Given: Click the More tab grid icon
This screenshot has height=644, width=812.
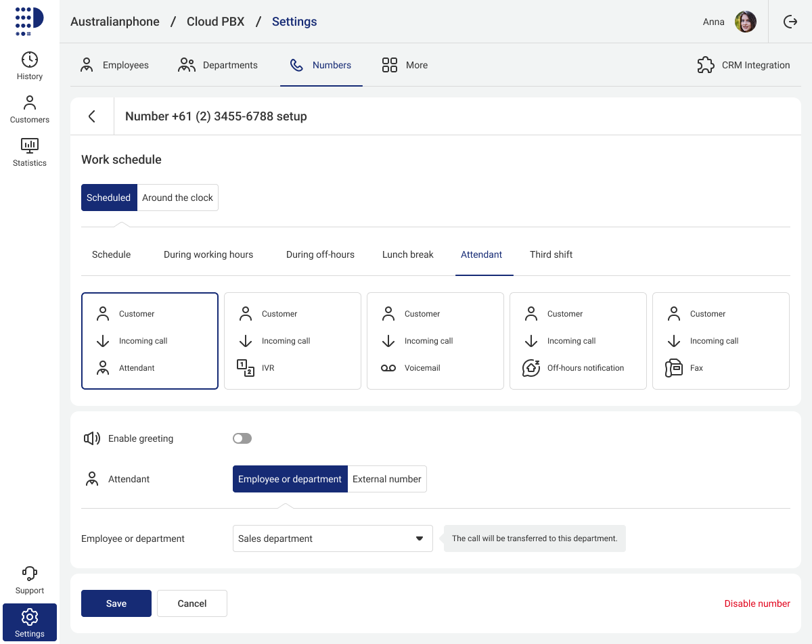Looking at the screenshot, I should [x=390, y=65].
